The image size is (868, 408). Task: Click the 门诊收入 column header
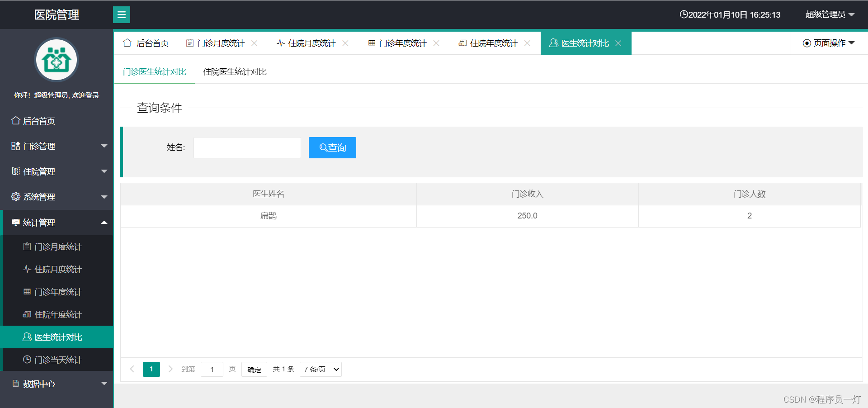(528, 194)
